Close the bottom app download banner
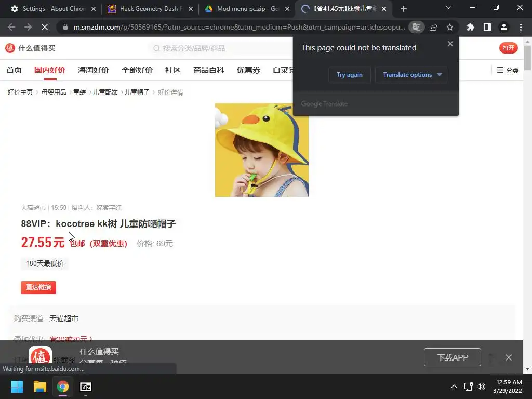The image size is (532, 399). coord(508,357)
